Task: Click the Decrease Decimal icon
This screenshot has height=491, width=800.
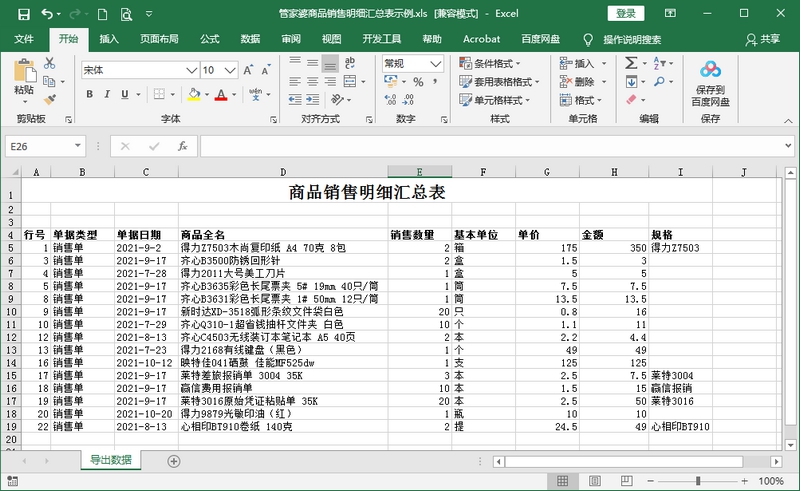Action: pyautogui.click(x=408, y=100)
